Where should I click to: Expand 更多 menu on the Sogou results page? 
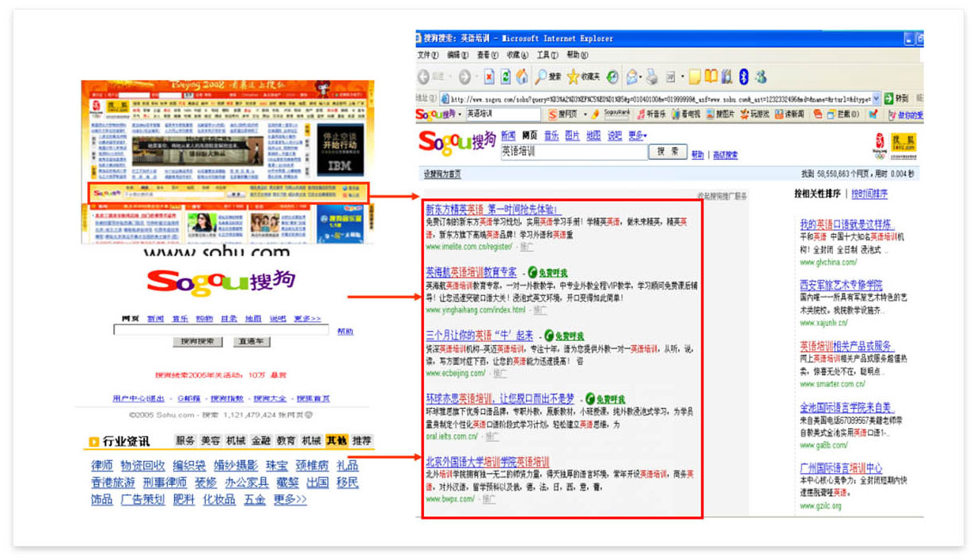[x=638, y=135]
